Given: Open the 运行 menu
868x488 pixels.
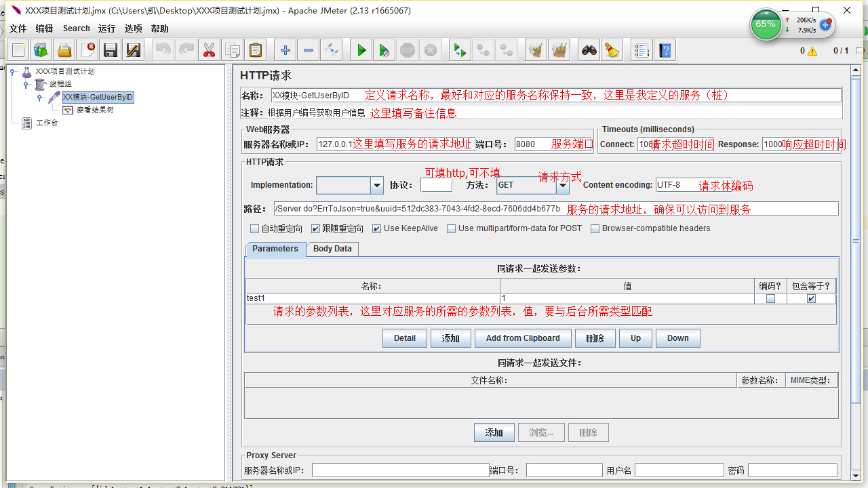Looking at the screenshot, I should [x=106, y=28].
